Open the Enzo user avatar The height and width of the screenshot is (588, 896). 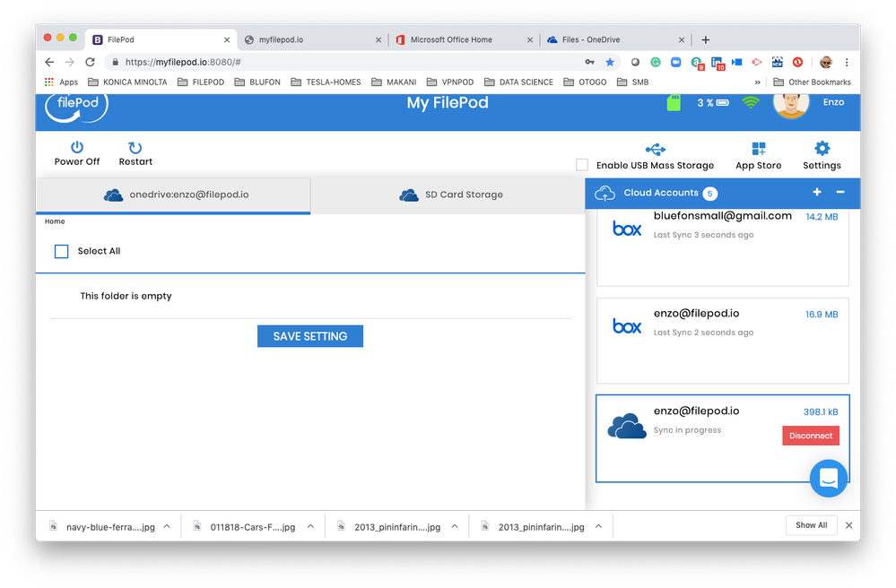[x=791, y=106]
